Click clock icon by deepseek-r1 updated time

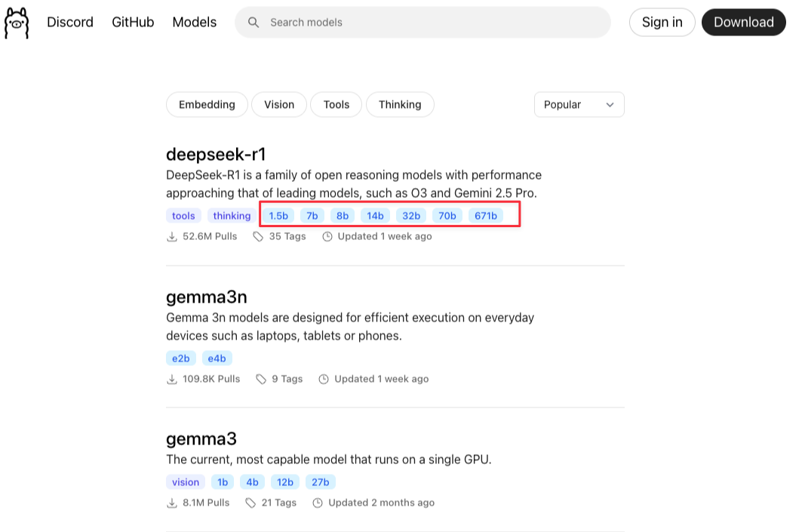click(x=327, y=236)
